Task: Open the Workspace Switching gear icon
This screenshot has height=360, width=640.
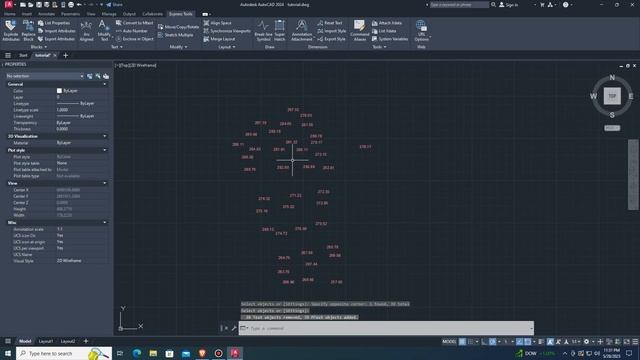Action: click(586, 342)
